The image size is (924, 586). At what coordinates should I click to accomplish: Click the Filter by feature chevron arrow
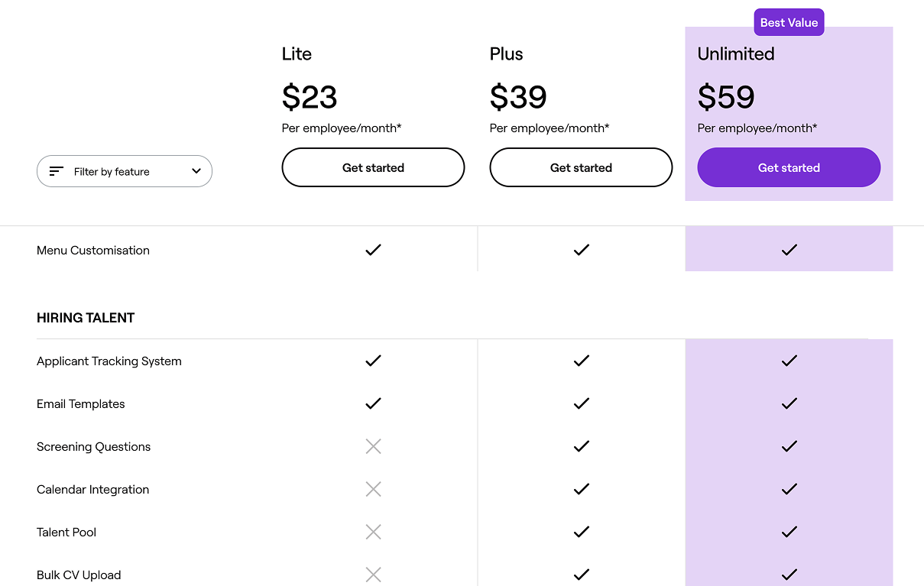coord(196,171)
